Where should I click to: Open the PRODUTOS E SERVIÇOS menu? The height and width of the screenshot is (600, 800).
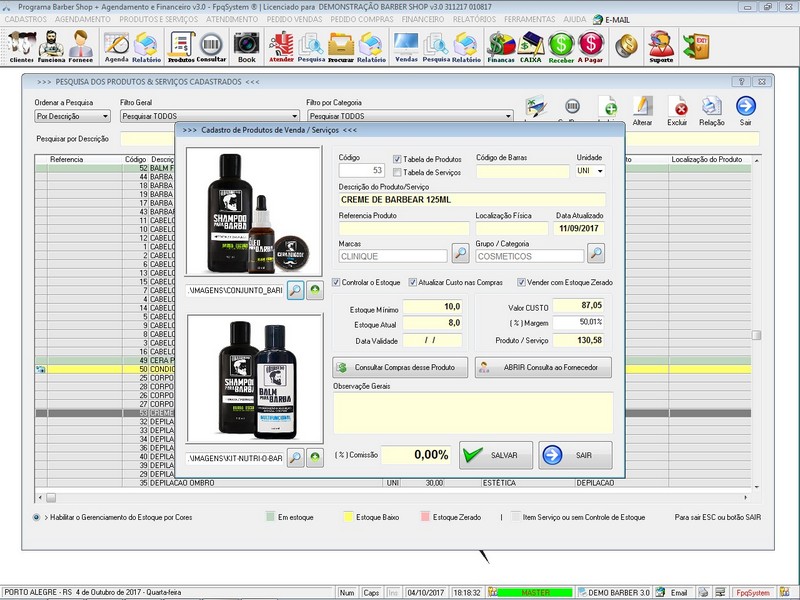click(159, 19)
